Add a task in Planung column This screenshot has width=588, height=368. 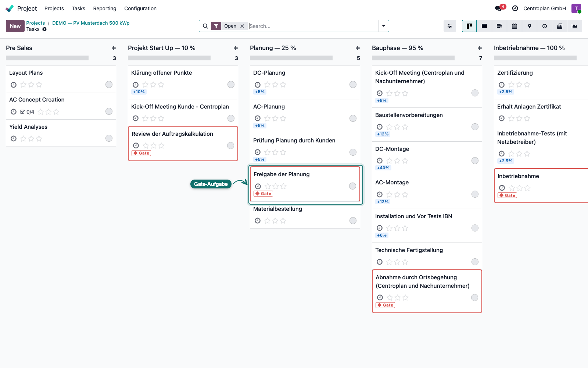[x=358, y=48]
